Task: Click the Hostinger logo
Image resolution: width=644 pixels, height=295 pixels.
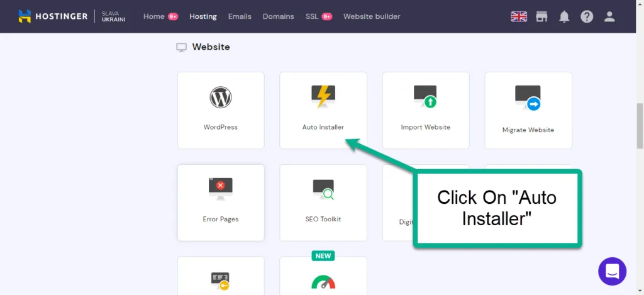Action: coord(53,16)
